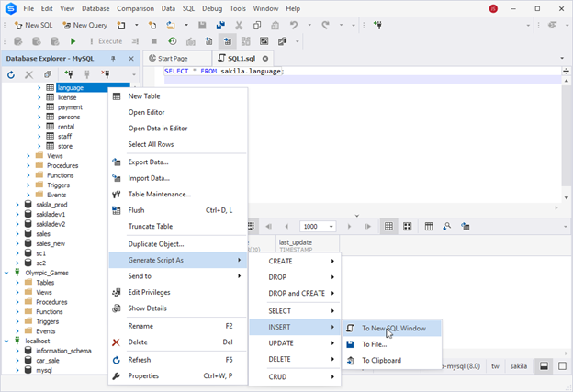Click the red Delete icon in context menu
The height and width of the screenshot is (392, 573).
117,342
